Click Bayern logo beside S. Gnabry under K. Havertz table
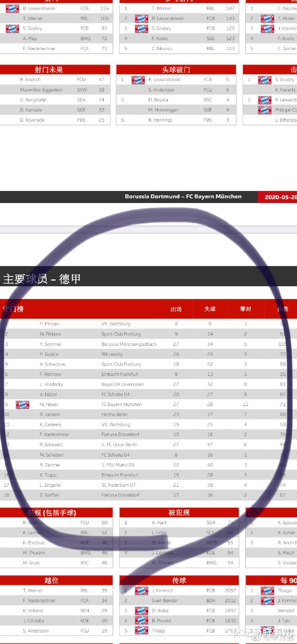 coord(265,80)
